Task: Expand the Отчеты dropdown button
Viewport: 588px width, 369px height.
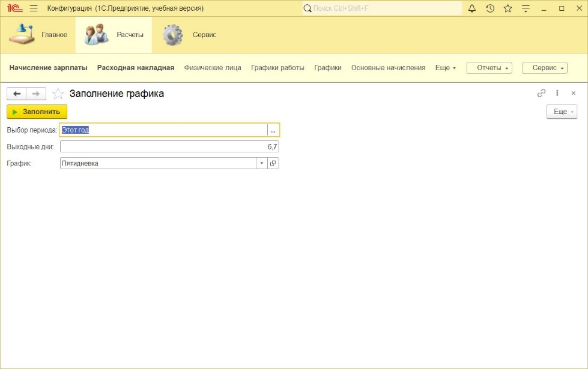Action: tap(489, 68)
